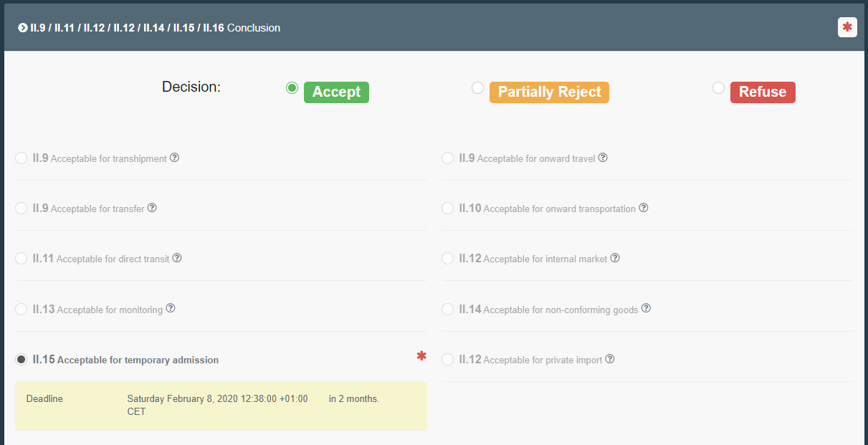Select the Partially Reject radio button

pos(477,87)
